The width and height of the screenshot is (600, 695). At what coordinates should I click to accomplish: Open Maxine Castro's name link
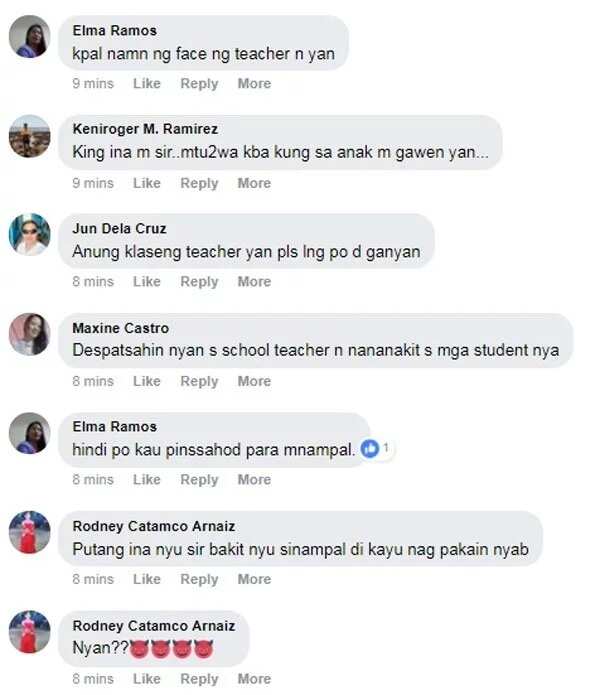(121, 328)
